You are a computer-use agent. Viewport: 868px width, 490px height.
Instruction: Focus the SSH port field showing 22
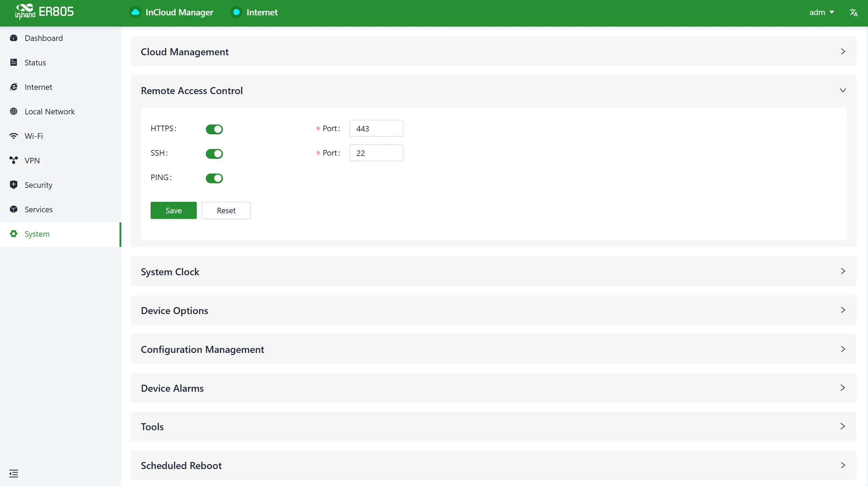(376, 153)
